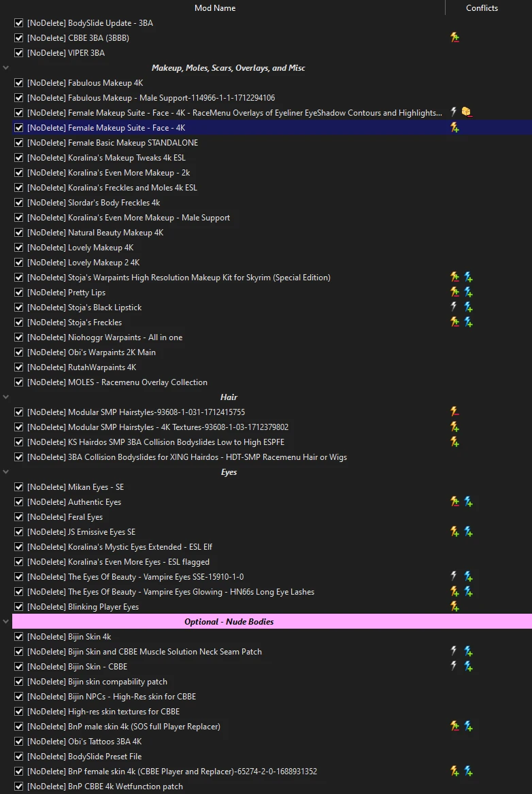Image resolution: width=532 pixels, height=794 pixels.
Task: Click the yellow conflict icon on highlighted Female Makeup Suite - Face - 4K
Action: (x=454, y=128)
